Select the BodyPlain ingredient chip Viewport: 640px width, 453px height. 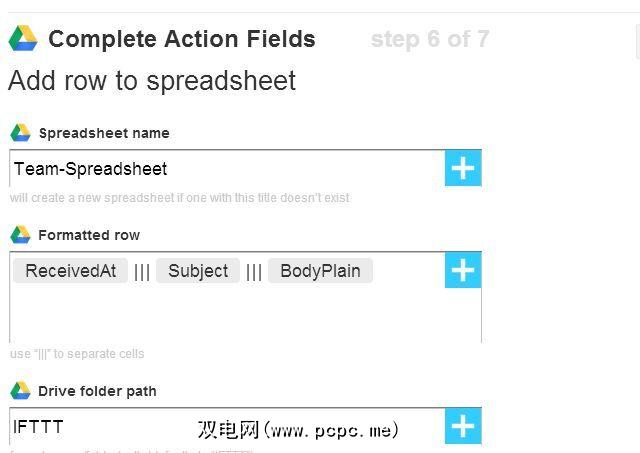pos(320,271)
